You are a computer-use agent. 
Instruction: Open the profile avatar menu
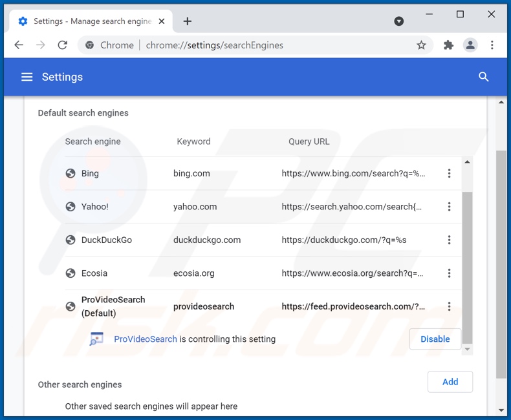tap(470, 45)
